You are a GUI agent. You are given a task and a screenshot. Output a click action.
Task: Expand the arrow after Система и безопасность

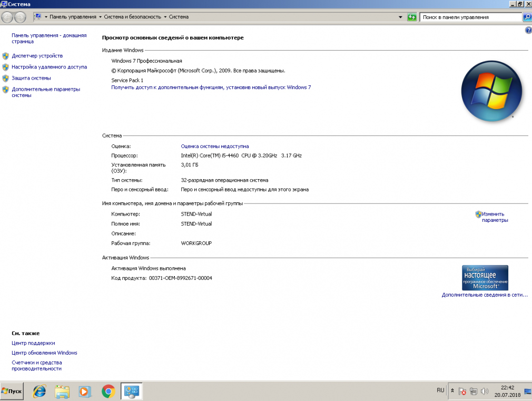pos(165,17)
